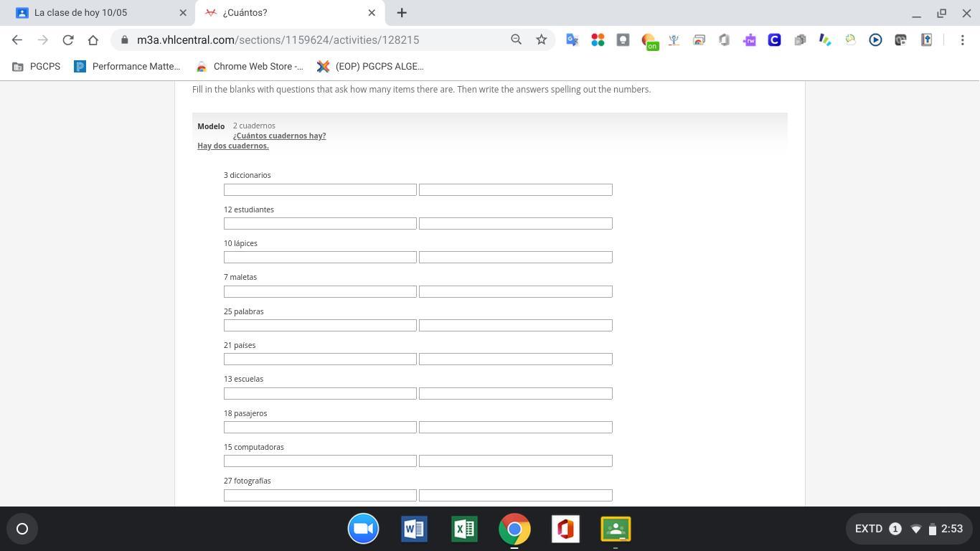
Task: Click the model answer 'Hay dos cuadernos.'
Action: coord(233,146)
